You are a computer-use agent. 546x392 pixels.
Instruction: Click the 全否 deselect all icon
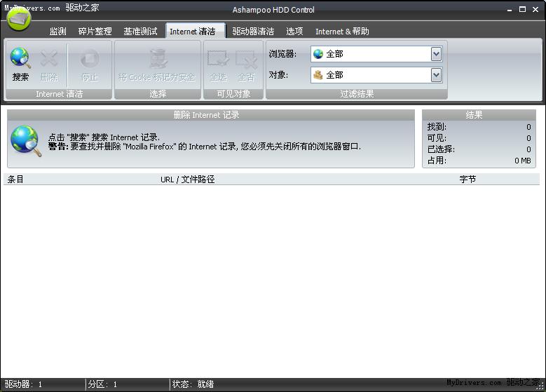(246, 59)
